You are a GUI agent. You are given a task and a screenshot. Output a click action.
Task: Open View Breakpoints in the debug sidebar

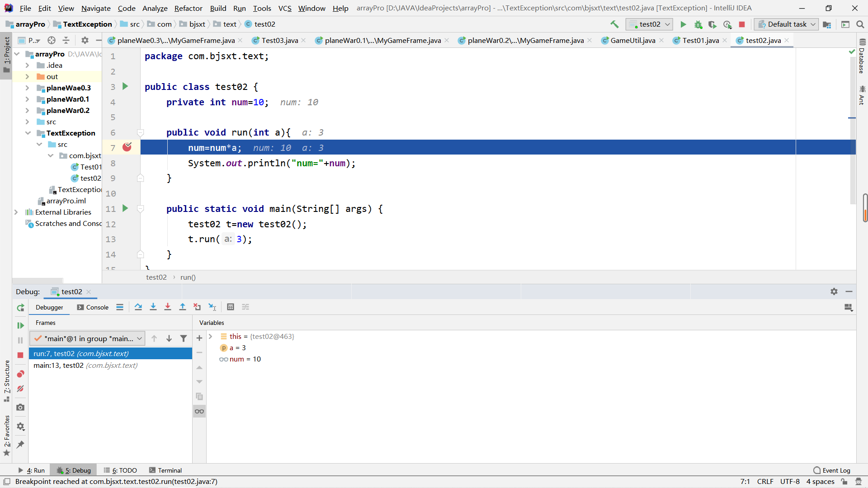tap(20, 374)
